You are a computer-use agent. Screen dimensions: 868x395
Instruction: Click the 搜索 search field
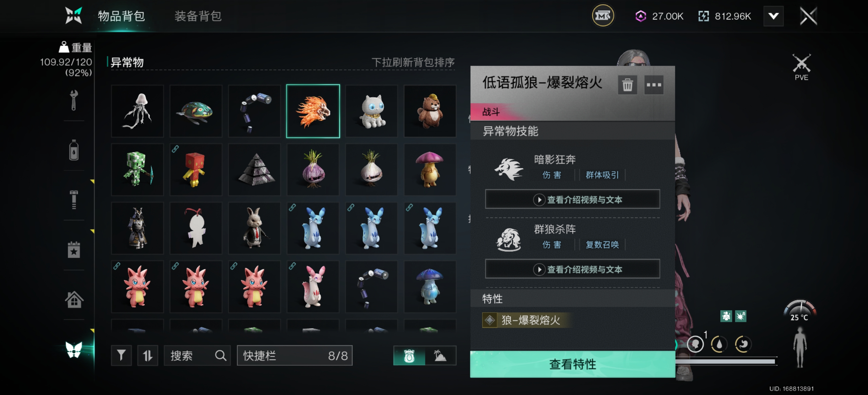coord(197,355)
